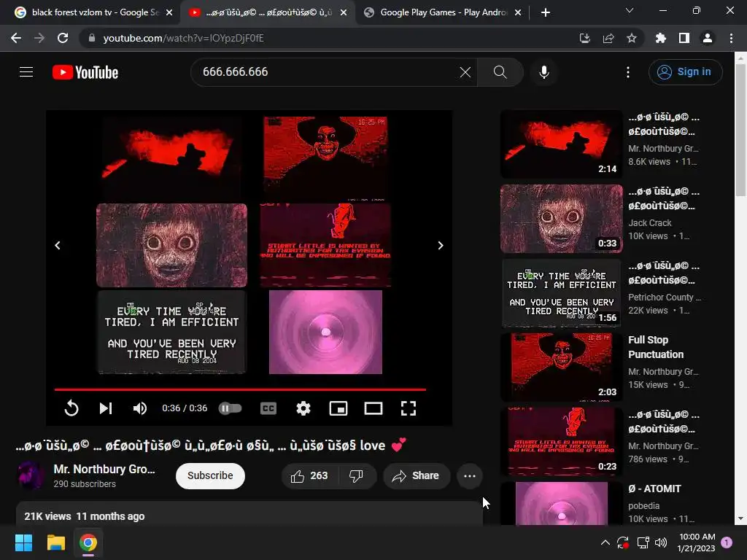Screen dimensions: 747x560
Task: Sign in to YouTube
Action: point(685,72)
